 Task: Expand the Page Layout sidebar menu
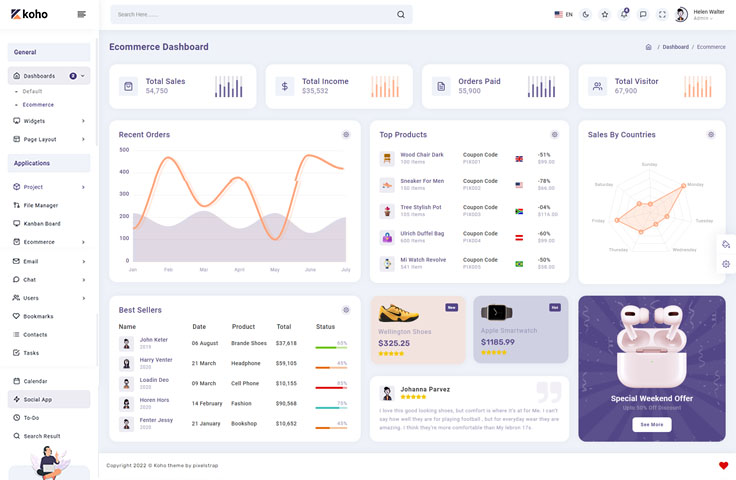point(48,139)
